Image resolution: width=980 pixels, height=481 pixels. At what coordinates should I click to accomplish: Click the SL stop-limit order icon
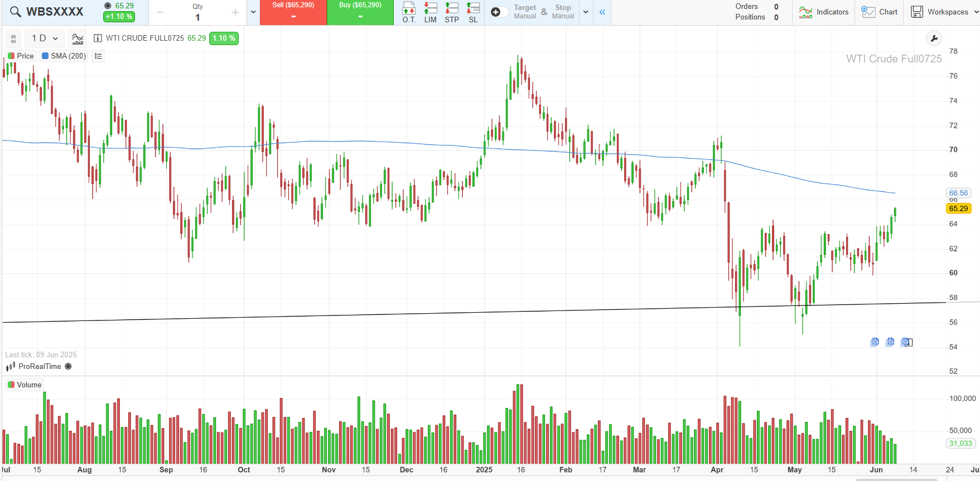473,12
